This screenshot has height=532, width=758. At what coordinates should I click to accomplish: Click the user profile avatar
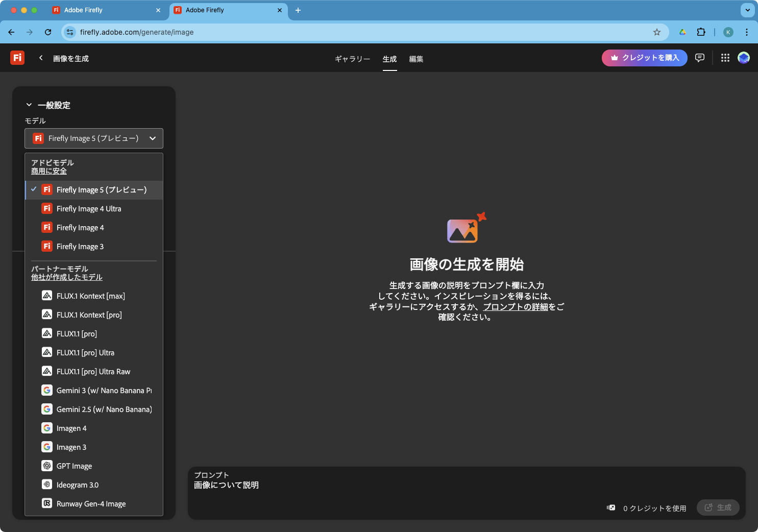pos(744,58)
